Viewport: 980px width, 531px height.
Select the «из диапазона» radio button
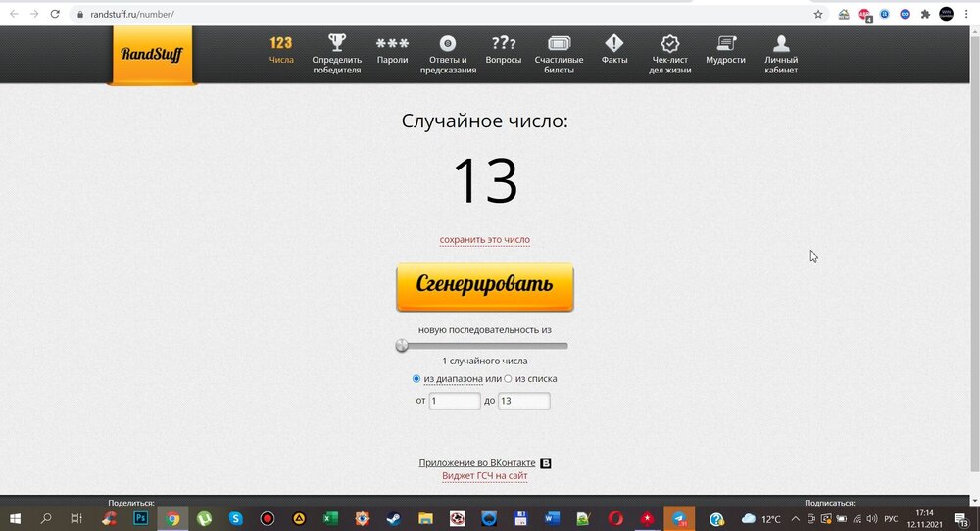tap(416, 379)
